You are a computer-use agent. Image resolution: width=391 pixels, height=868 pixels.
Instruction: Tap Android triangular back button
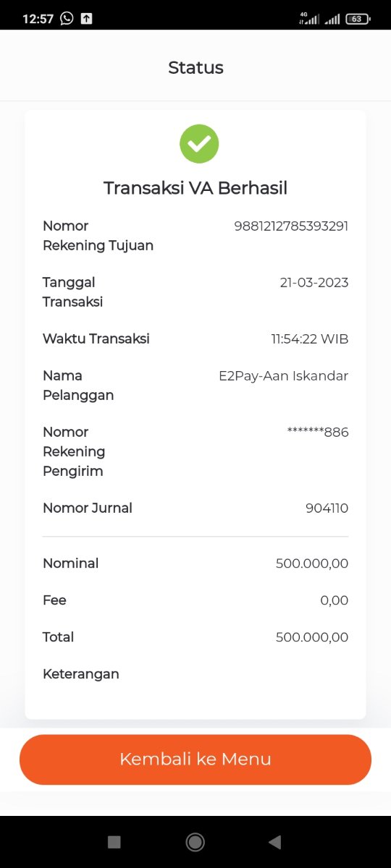pyautogui.click(x=274, y=841)
